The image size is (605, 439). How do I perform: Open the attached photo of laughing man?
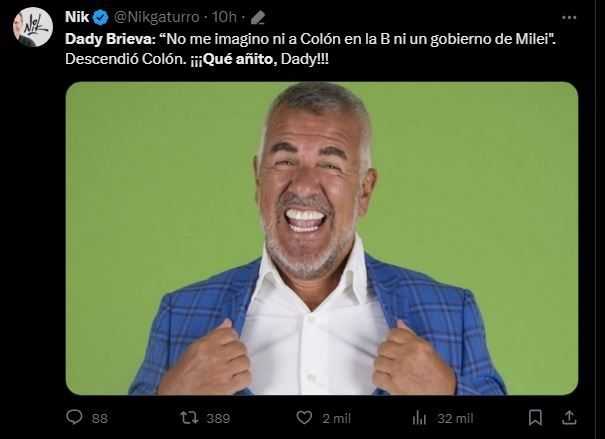click(322, 238)
